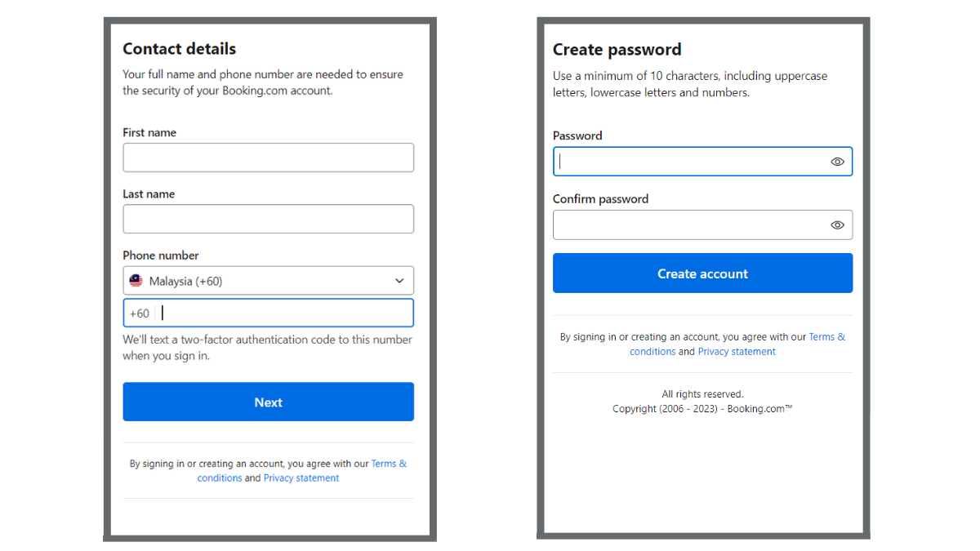Open the Terms & conditions link

coord(389,463)
